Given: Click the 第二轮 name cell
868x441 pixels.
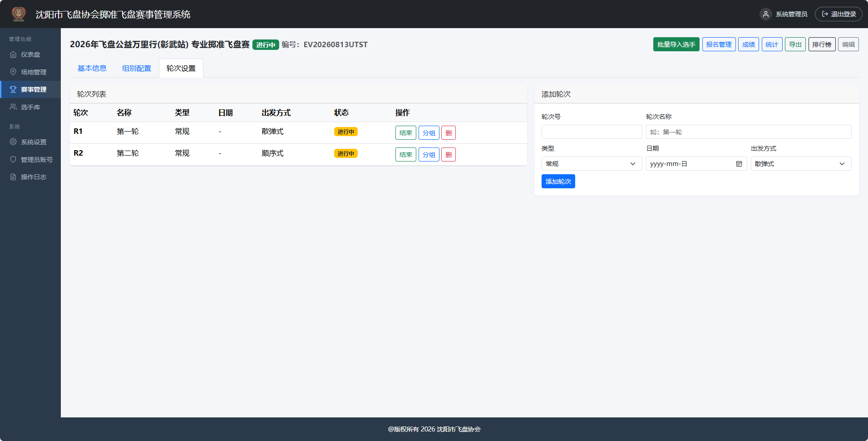Looking at the screenshot, I should click(128, 153).
